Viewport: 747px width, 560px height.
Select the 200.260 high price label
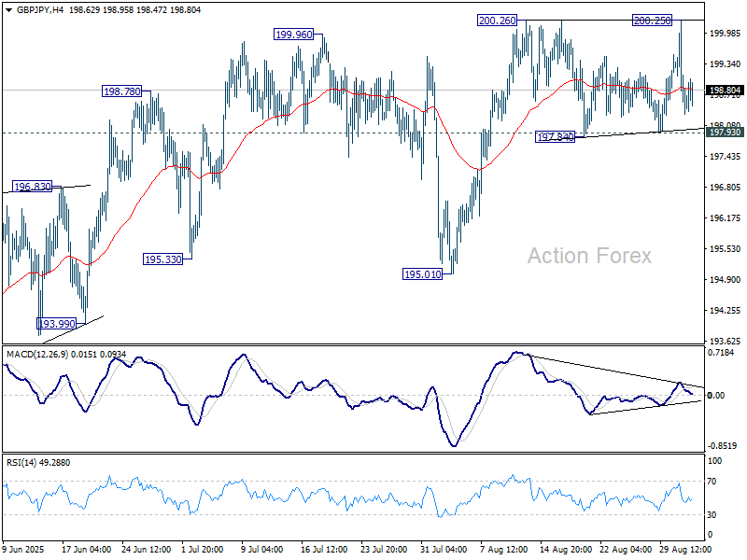(498, 21)
